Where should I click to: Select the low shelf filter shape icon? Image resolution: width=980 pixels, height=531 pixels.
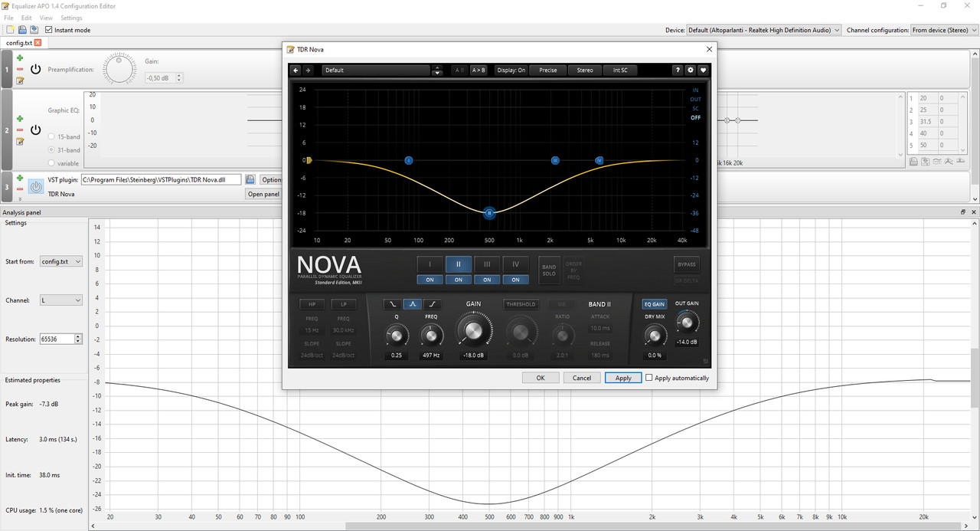pos(393,304)
